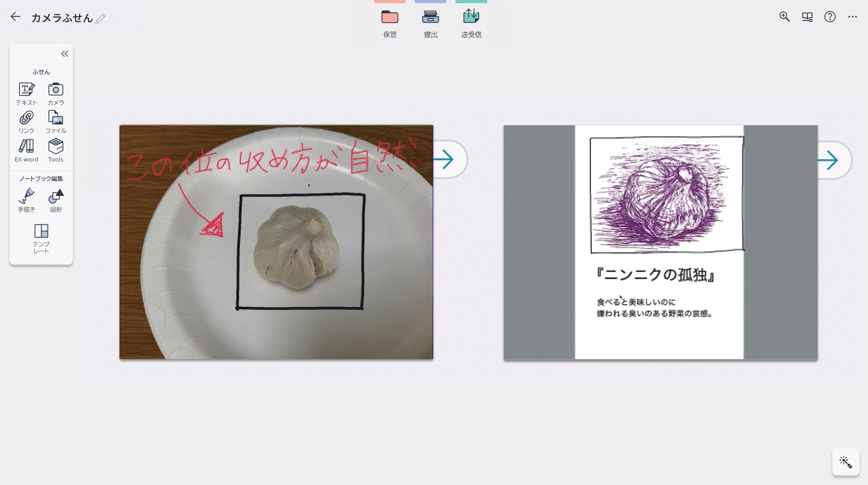Choose the ファイル sticky note tool
This screenshot has height=485, width=868.
pyautogui.click(x=56, y=122)
